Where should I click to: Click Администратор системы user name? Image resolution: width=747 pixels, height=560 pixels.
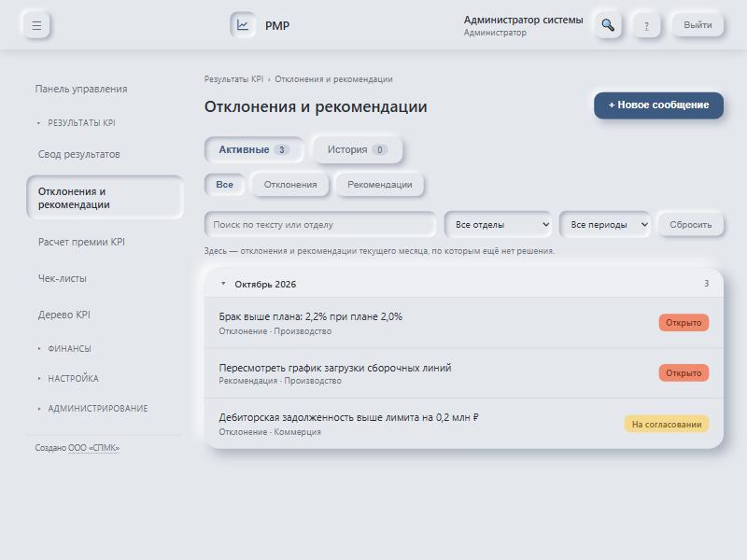click(x=523, y=20)
